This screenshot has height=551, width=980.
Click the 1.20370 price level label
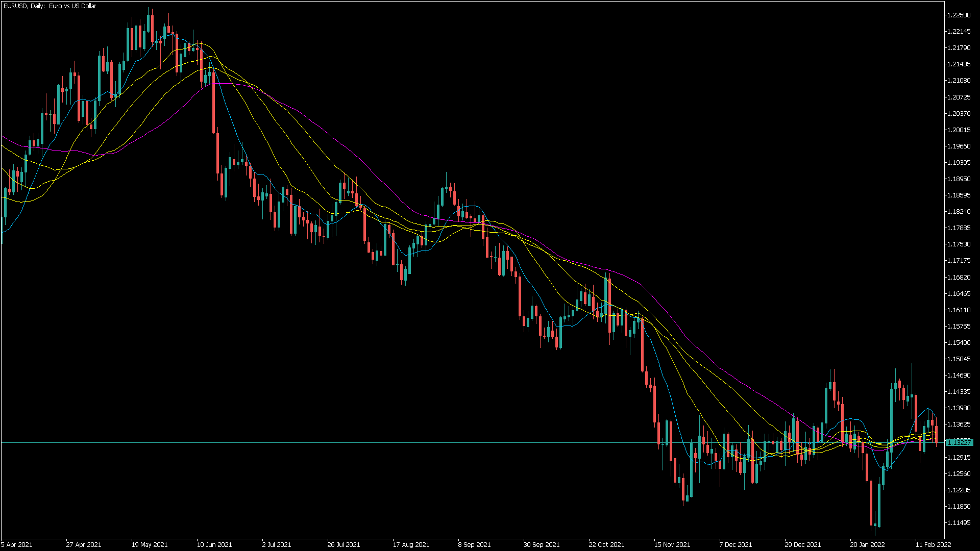959,113
